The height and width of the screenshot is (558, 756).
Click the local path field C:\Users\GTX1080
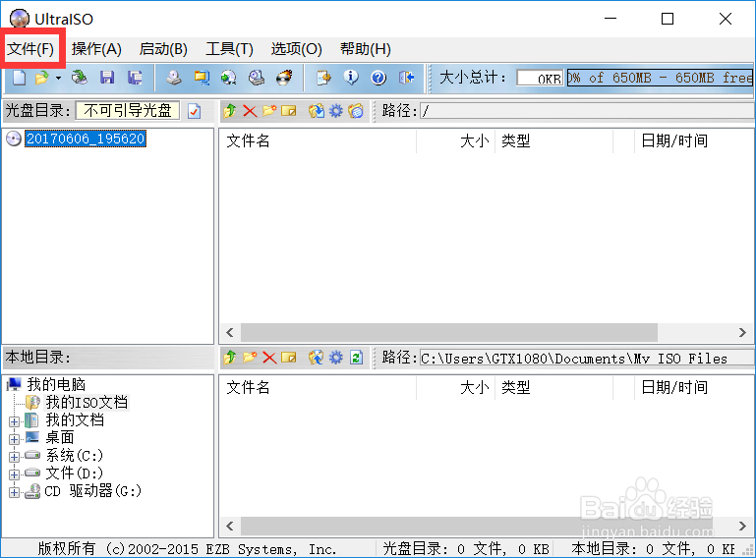pos(587,358)
